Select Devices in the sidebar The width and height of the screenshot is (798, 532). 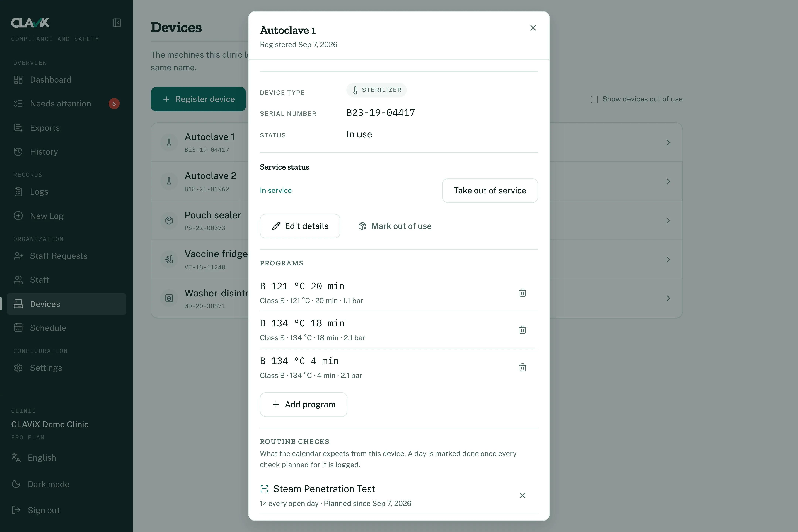tap(66, 304)
